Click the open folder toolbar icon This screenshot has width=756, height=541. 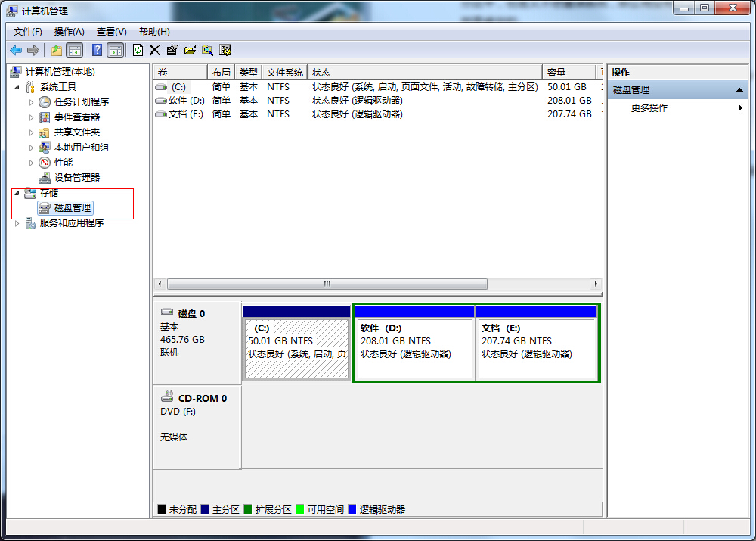190,50
